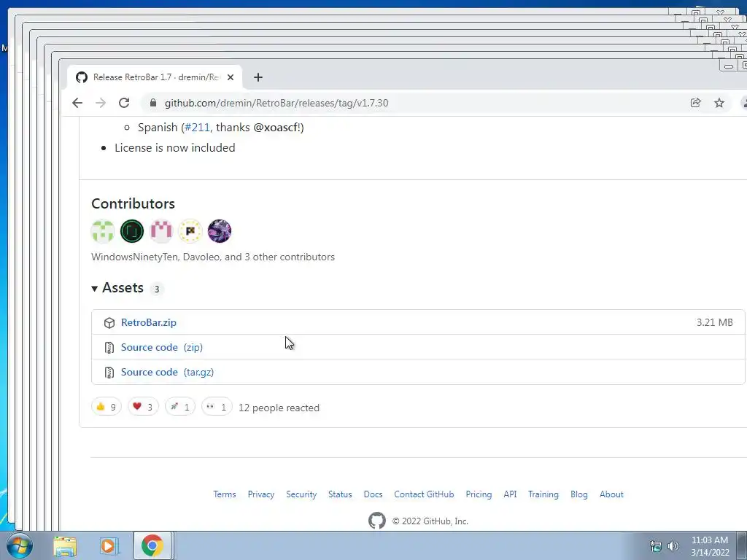Click the padlock site info icon
Screen dimensions: 747x560
pos(153,103)
